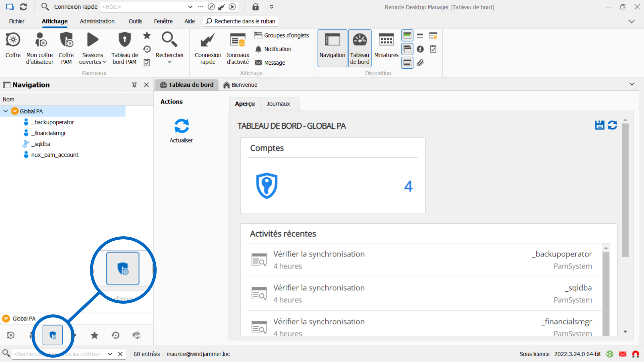644x362 pixels.
Task: Toggle the Navigation pane layout button
Action: tap(332, 48)
